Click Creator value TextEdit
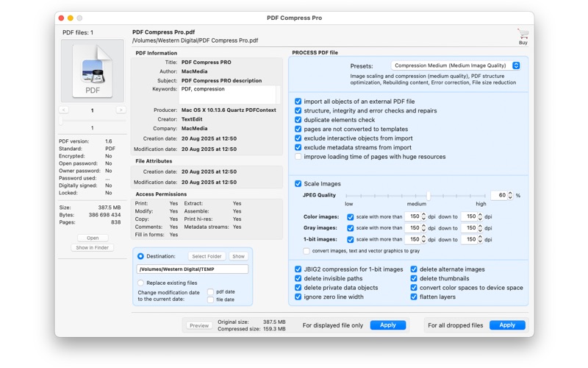This screenshot has height=368, width=588. click(192, 119)
